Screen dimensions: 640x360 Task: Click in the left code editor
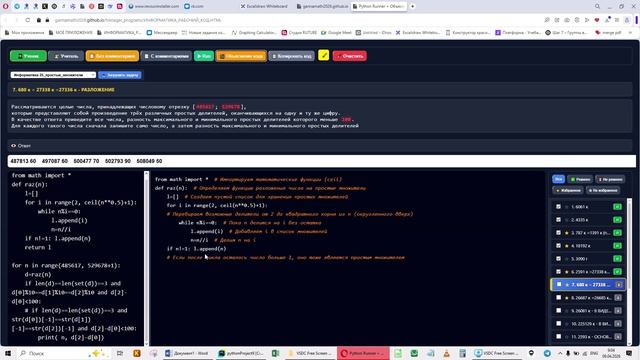pos(76,258)
